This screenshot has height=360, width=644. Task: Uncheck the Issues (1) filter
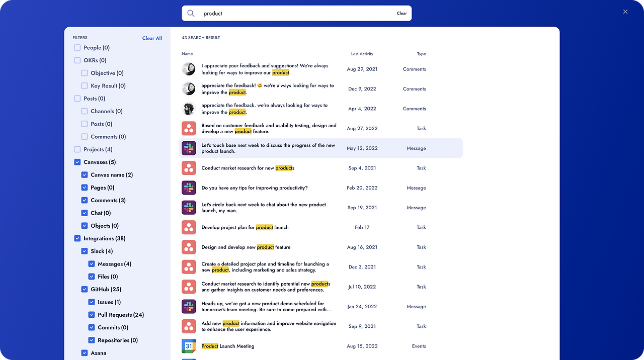(x=92, y=302)
